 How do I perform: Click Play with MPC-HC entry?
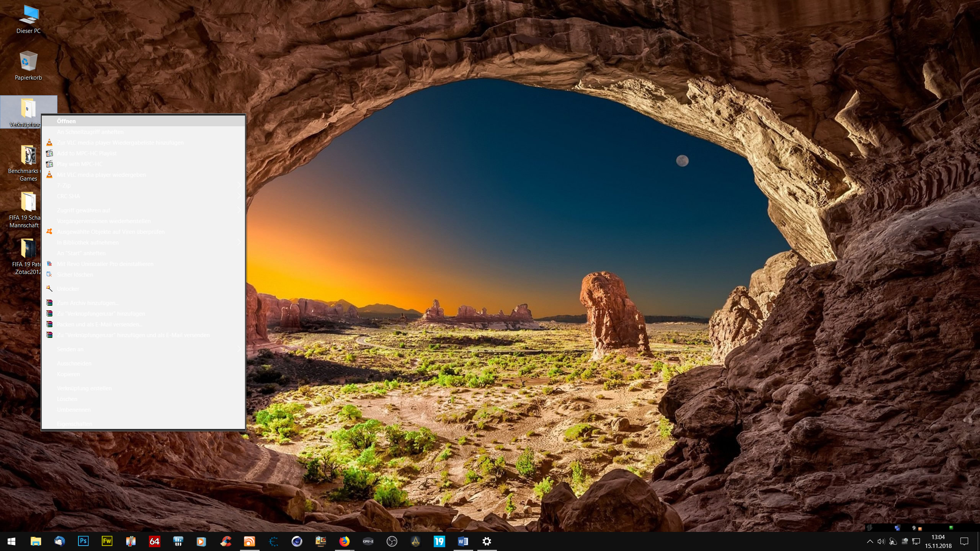(80, 164)
